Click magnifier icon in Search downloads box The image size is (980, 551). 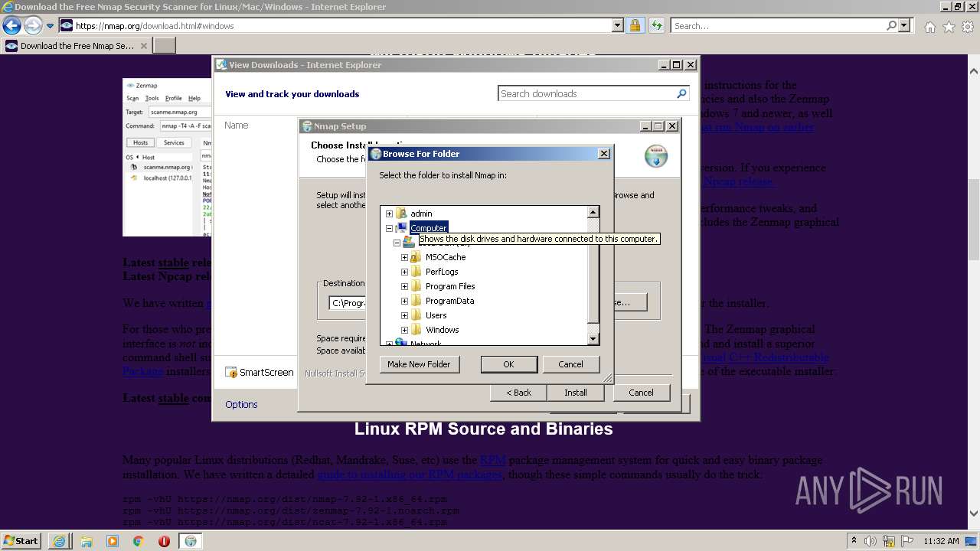[681, 93]
